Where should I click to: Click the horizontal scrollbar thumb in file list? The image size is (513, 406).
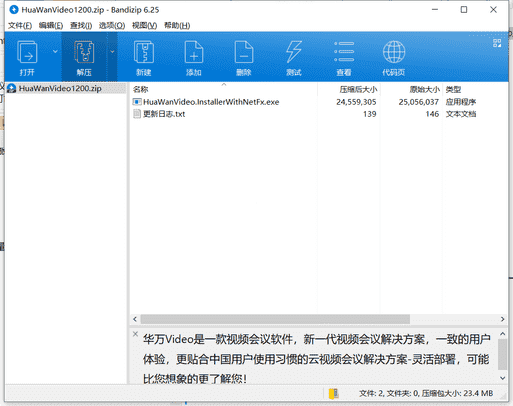coord(275,319)
